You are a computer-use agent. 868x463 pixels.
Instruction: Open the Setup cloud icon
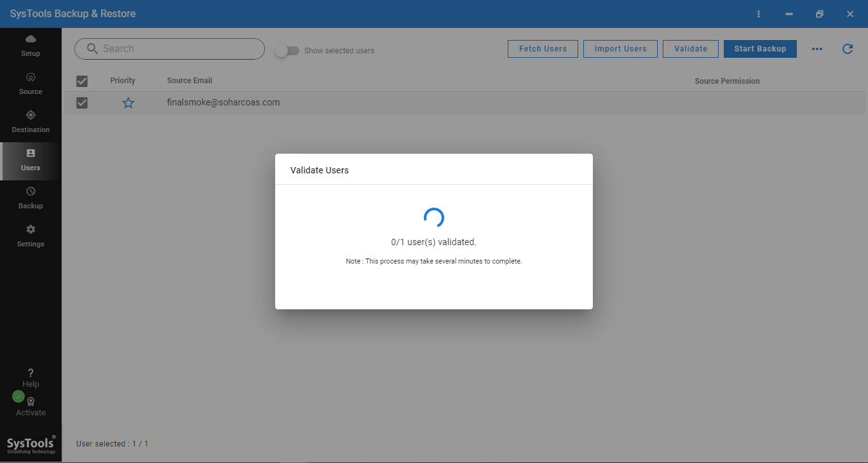coord(31,40)
